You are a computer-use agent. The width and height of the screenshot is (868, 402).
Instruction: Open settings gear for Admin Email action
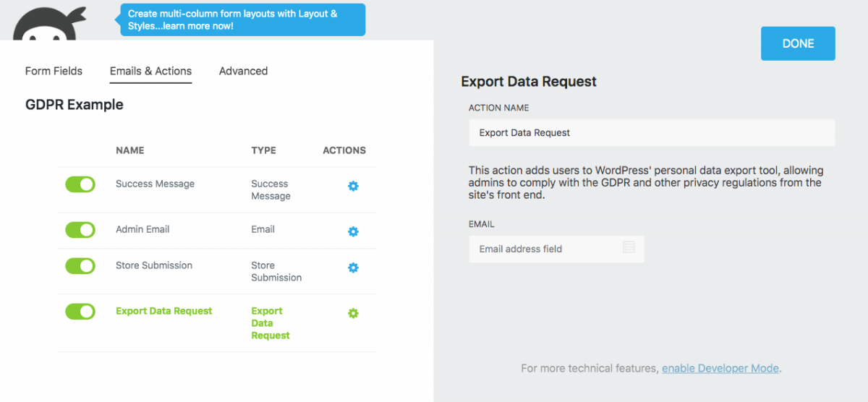tap(353, 232)
